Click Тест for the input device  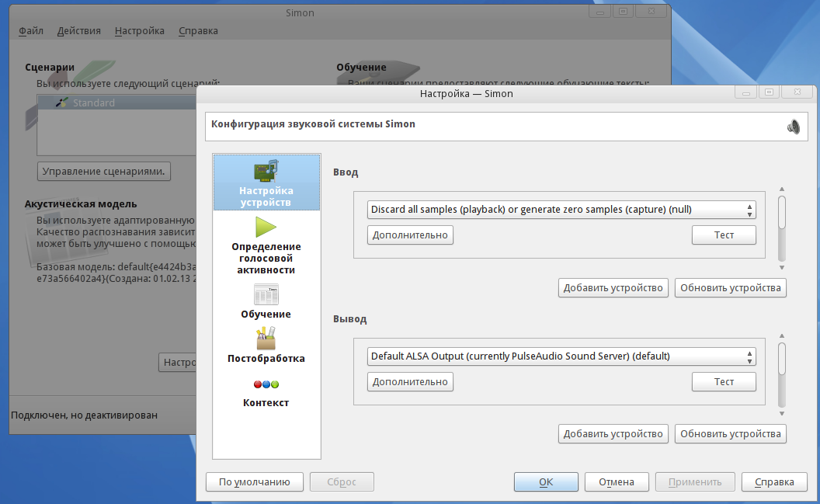724,235
